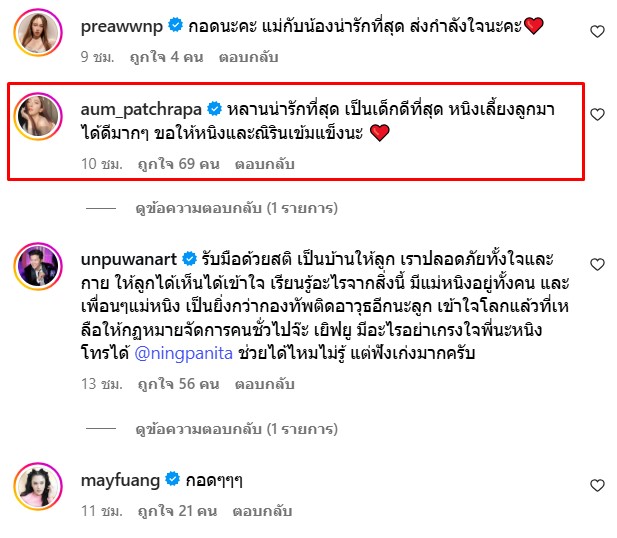The height and width of the screenshot is (538, 617).
Task: Reply to preawwnp's comment
Action: coord(249,57)
